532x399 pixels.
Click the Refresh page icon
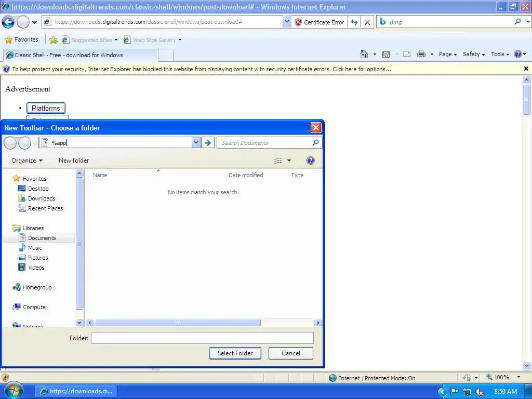pyautogui.click(x=354, y=22)
